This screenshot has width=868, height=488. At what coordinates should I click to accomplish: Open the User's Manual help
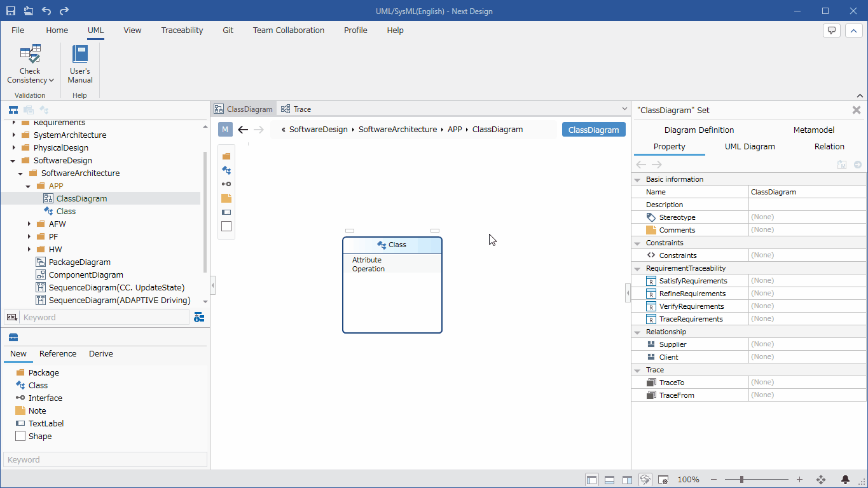[80, 64]
